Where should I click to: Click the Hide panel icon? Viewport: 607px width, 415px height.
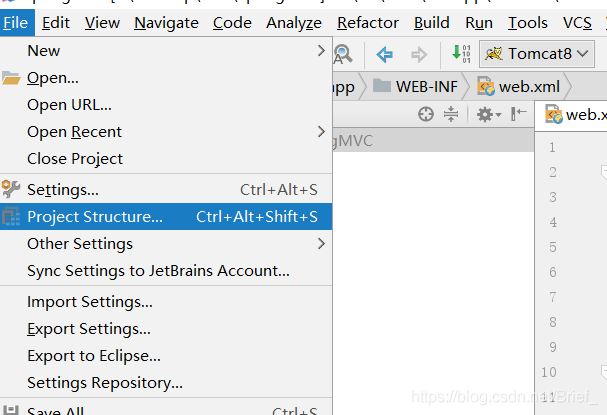(x=518, y=115)
